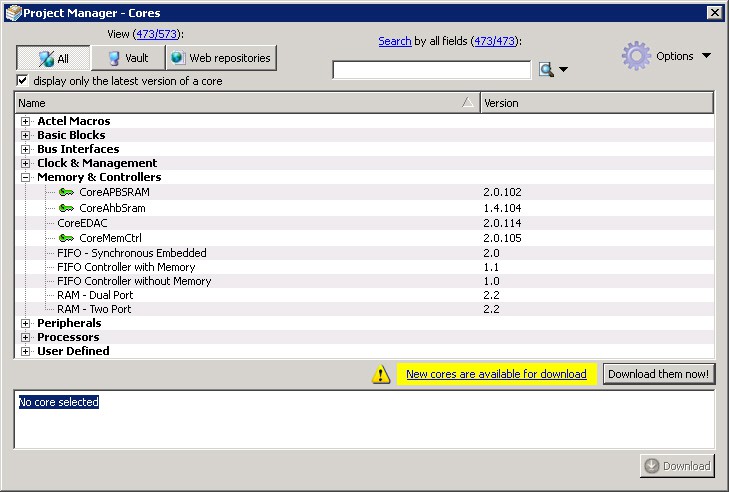Expand the Actel Macros category
The width and height of the screenshot is (729, 492).
coord(26,121)
